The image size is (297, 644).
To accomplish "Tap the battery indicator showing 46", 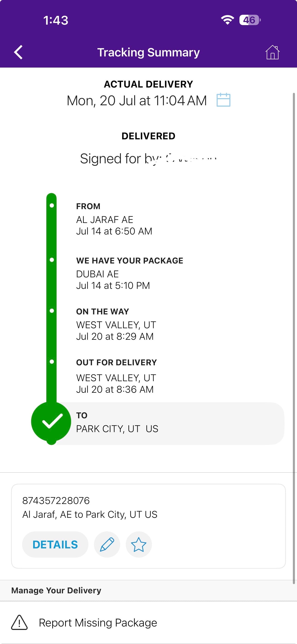I will [250, 20].
